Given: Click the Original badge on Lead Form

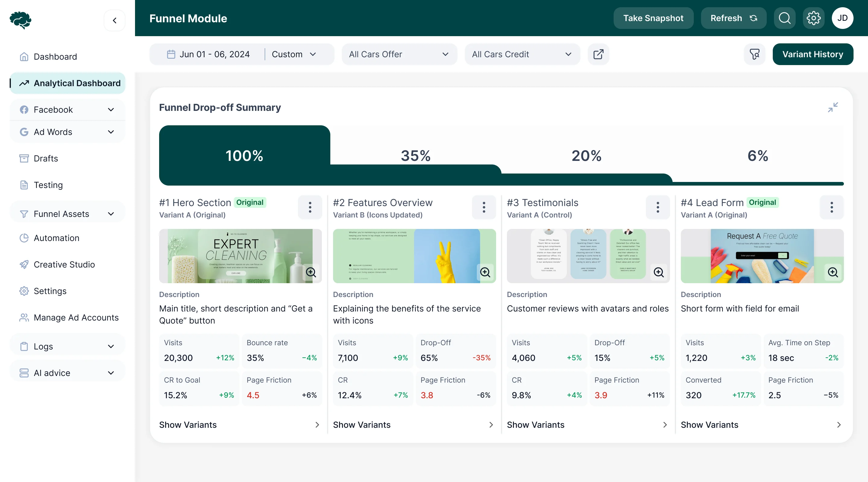Looking at the screenshot, I should coord(762,202).
